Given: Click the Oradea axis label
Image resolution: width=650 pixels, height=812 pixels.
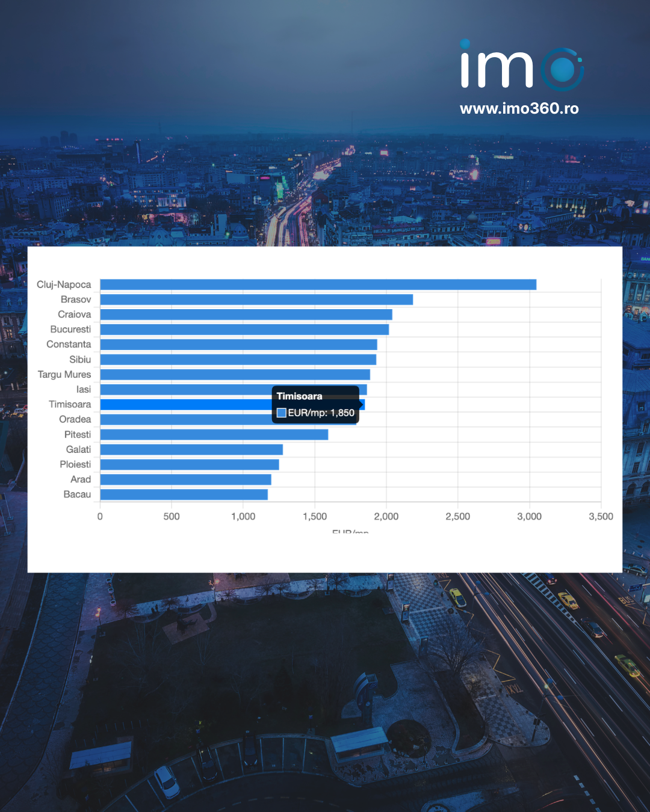Looking at the screenshot, I should [75, 419].
